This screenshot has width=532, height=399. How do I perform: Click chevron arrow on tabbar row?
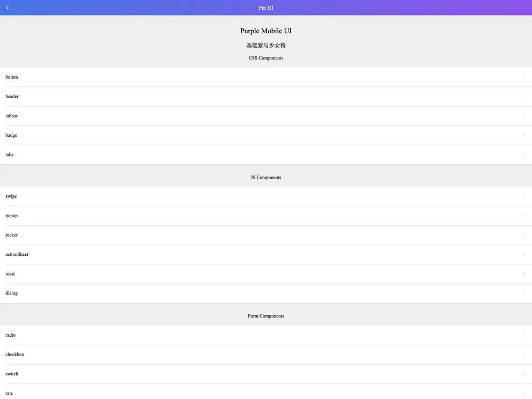point(524,116)
